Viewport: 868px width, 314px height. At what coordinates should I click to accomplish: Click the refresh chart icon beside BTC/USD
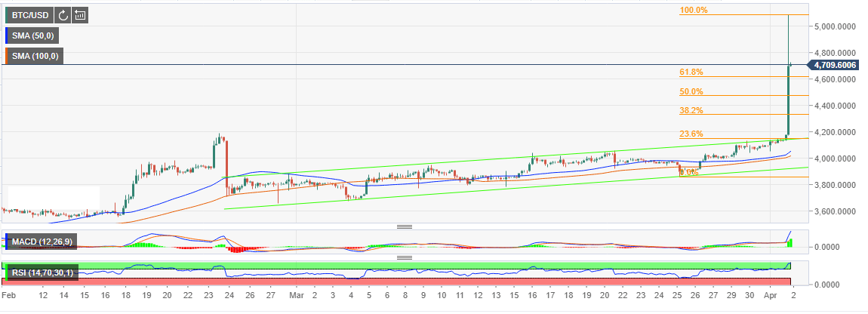click(x=63, y=14)
